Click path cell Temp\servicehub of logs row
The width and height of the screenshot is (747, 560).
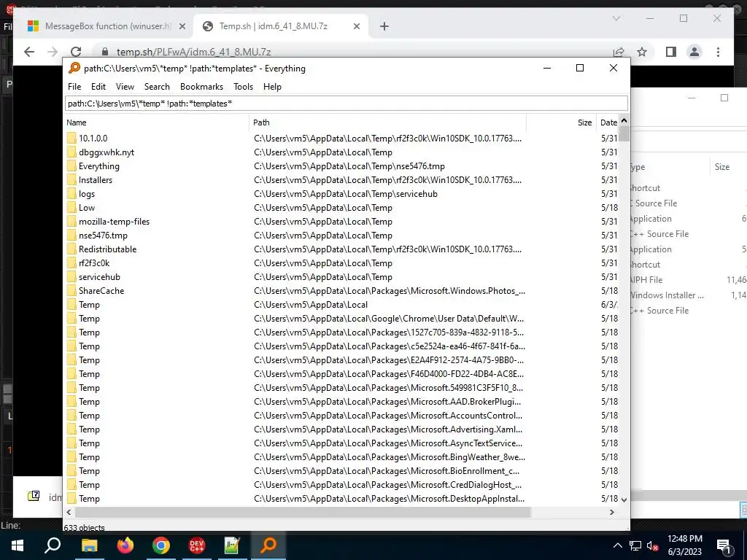pos(345,194)
